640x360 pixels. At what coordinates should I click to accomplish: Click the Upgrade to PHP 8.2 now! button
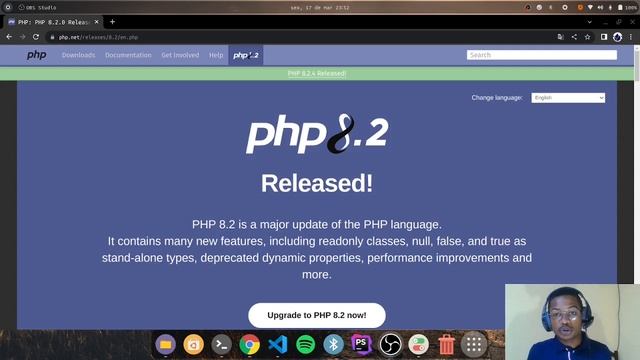(x=317, y=315)
